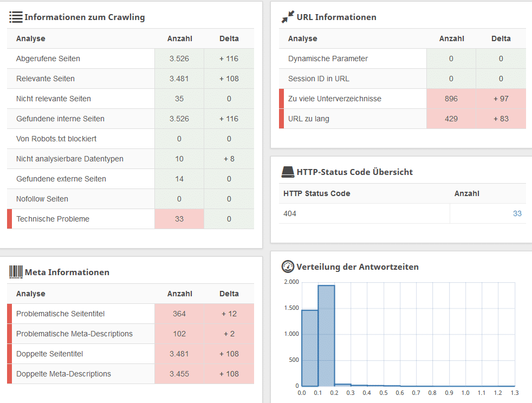The width and height of the screenshot is (532, 403).
Task: Click the Delta value + 83 for URL zu lang
Action: click(501, 119)
